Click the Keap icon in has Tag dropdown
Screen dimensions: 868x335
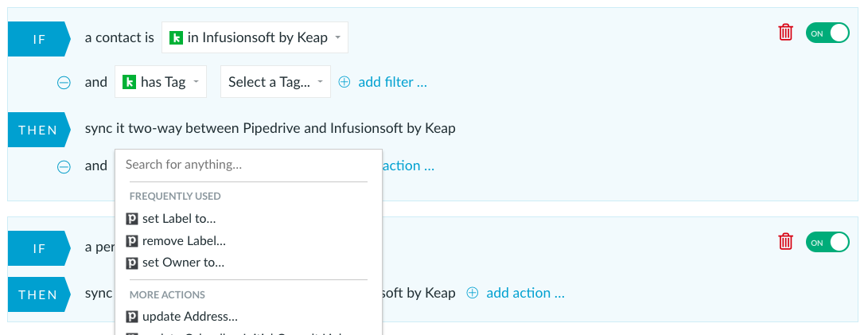tap(129, 82)
